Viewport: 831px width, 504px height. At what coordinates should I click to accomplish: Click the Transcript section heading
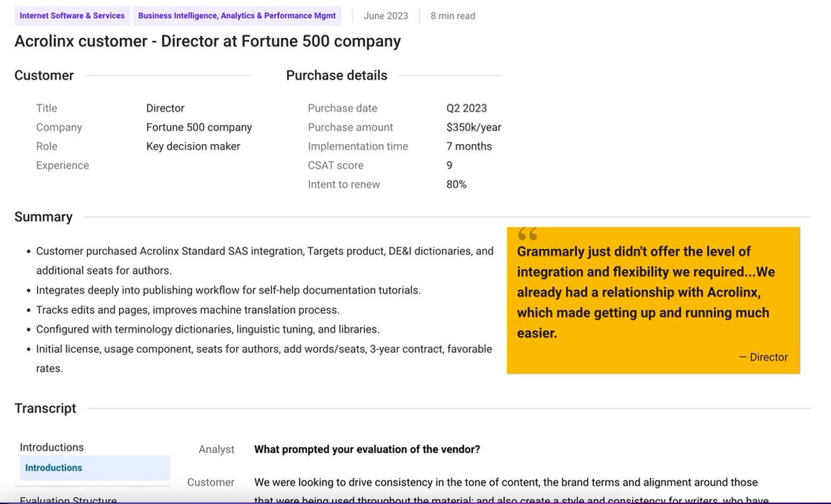tap(45, 408)
